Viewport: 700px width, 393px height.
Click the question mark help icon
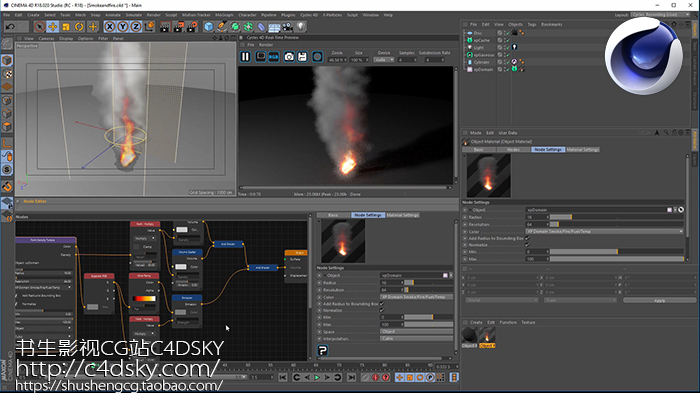point(323,351)
